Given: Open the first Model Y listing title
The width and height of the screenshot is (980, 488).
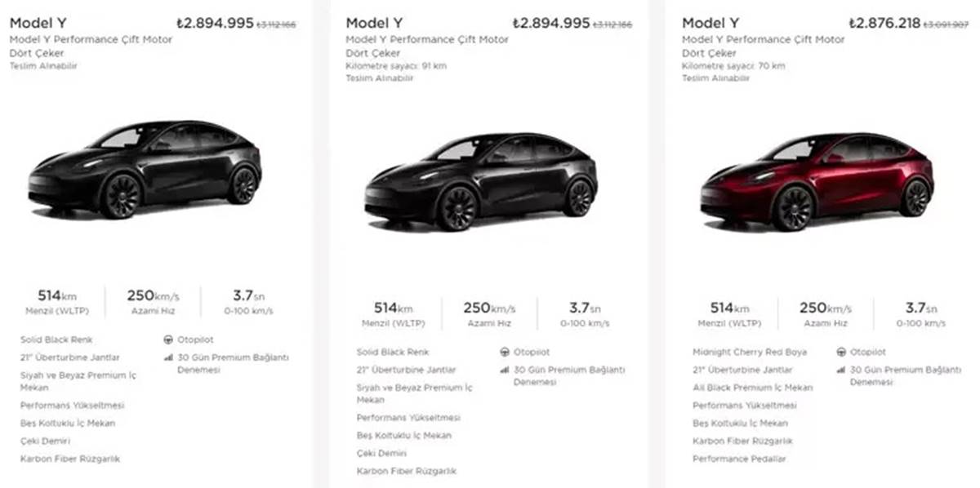Looking at the screenshot, I should point(39,22).
